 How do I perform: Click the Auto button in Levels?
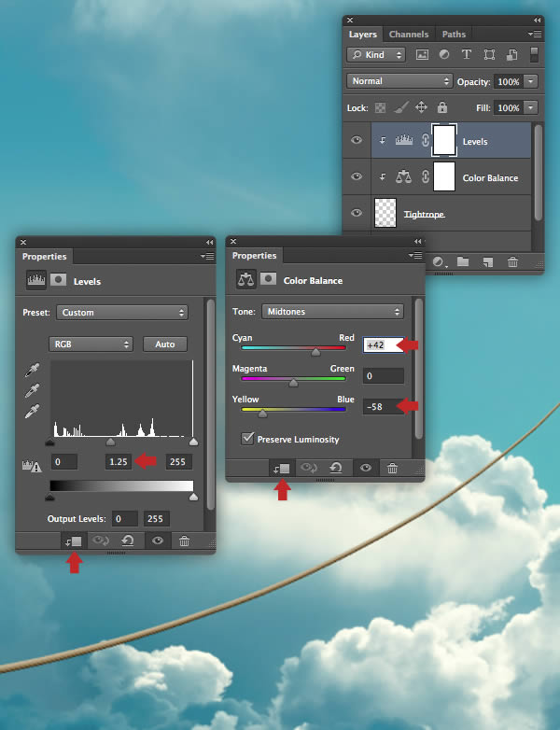pyautogui.click(x=165, y=344)
